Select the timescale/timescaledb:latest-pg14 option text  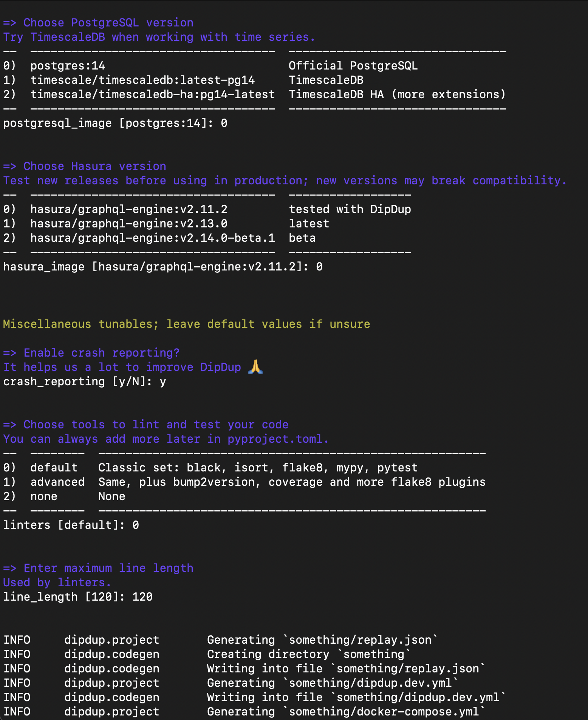point(142,80)
